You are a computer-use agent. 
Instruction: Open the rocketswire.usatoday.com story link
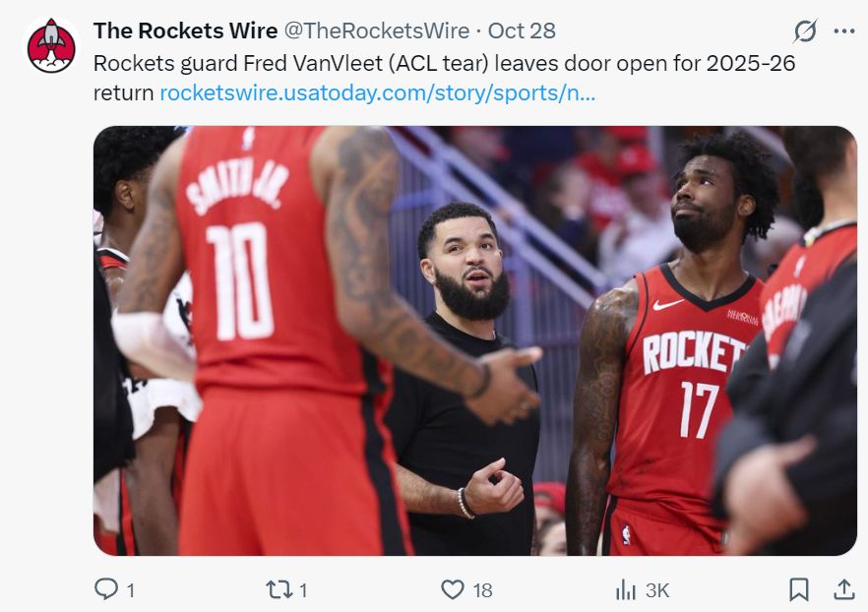click(378, 92)
